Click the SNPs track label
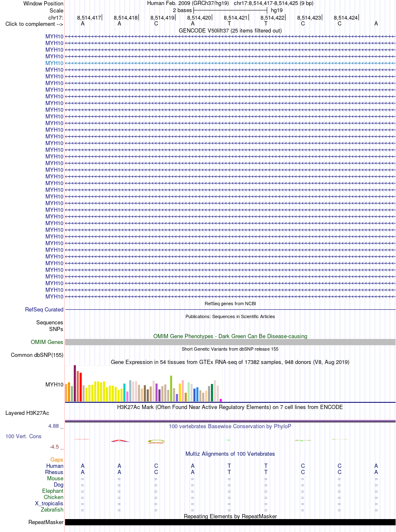This screenshot has height=532, width=396. 56,329
